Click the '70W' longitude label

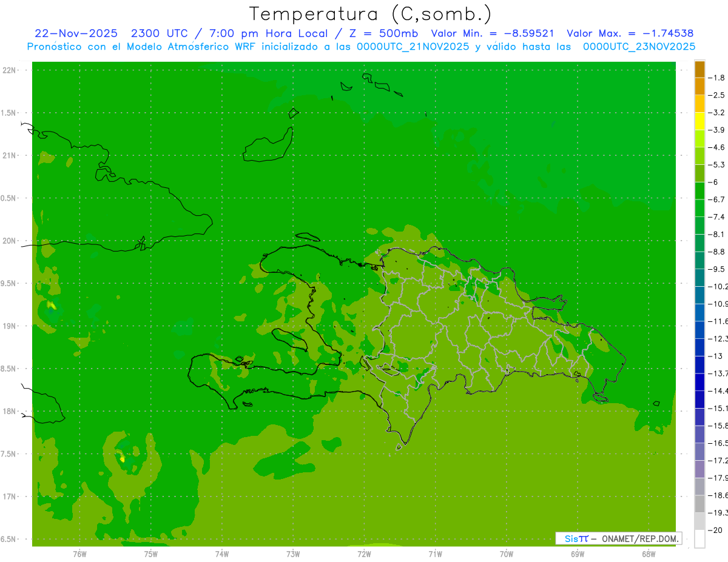point(507,554)
